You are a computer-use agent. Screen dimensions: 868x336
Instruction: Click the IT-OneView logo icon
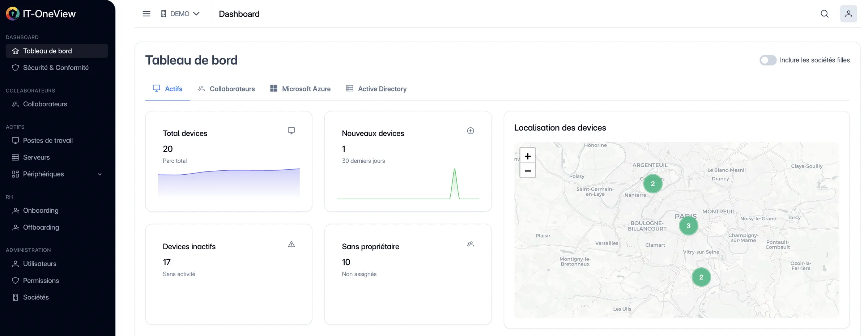[x=13, y=14]
